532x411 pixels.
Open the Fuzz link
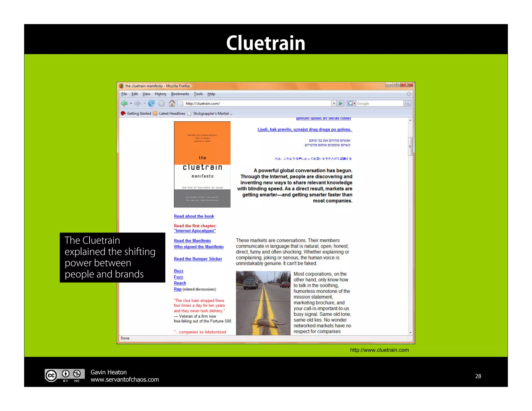(x=178, y=277)
